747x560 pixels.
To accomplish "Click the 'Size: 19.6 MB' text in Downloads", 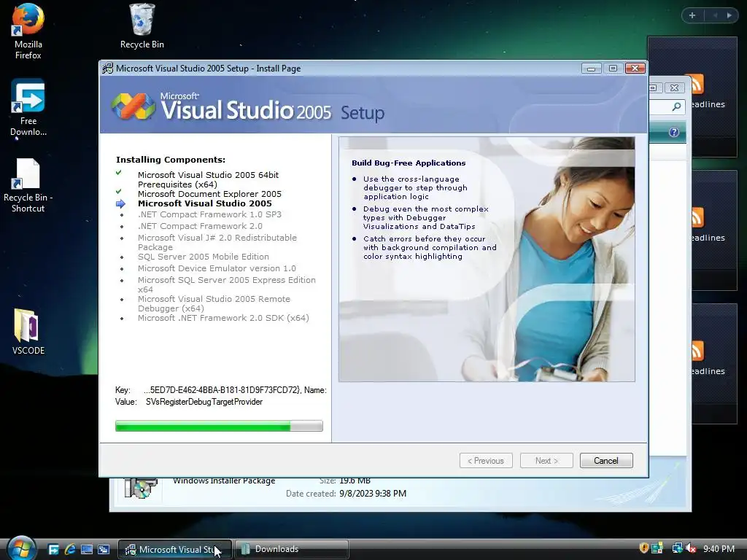I will tap(345, 481).
